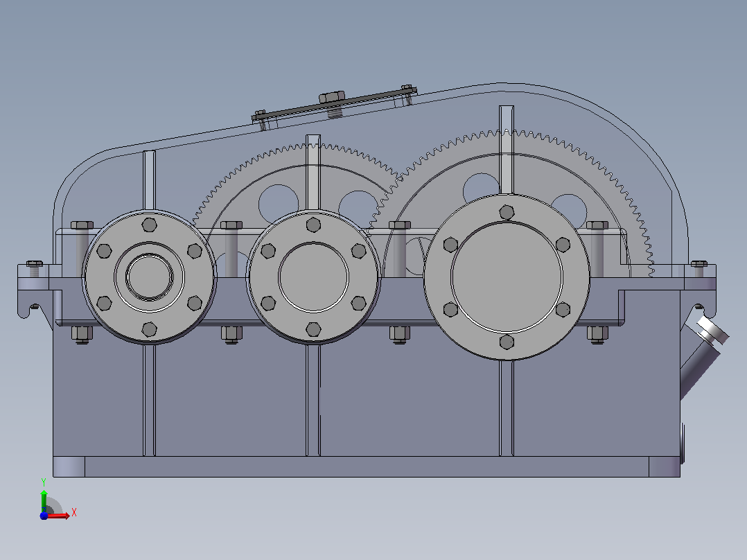This screenshot has height=560, width=747.
Task: Select the blue origin ball of the coordinate triad
Action: pos(44,516)
